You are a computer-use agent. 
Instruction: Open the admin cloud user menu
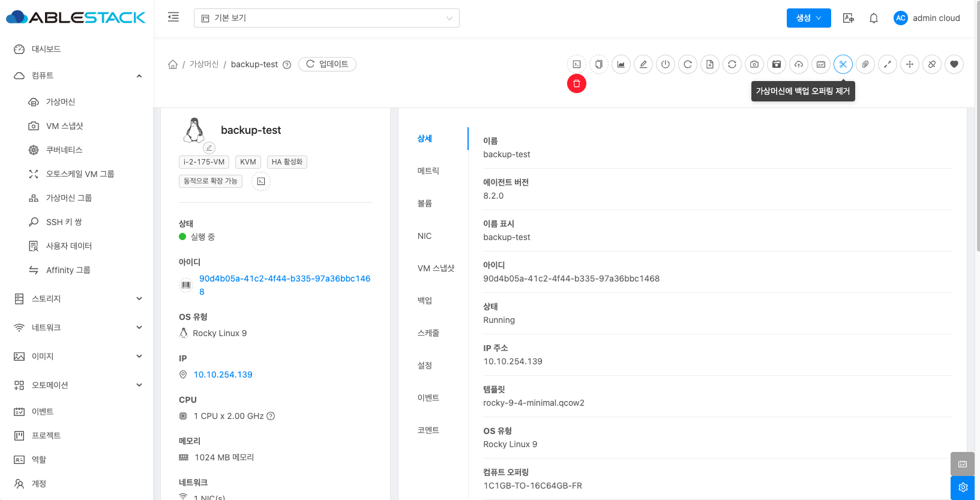(x=927, y=18)
